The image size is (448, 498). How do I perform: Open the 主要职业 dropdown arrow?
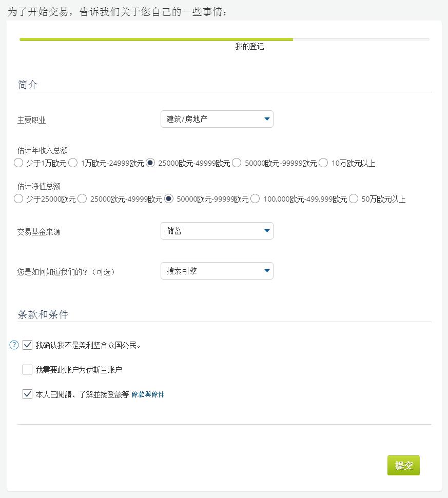click(267, 119)
